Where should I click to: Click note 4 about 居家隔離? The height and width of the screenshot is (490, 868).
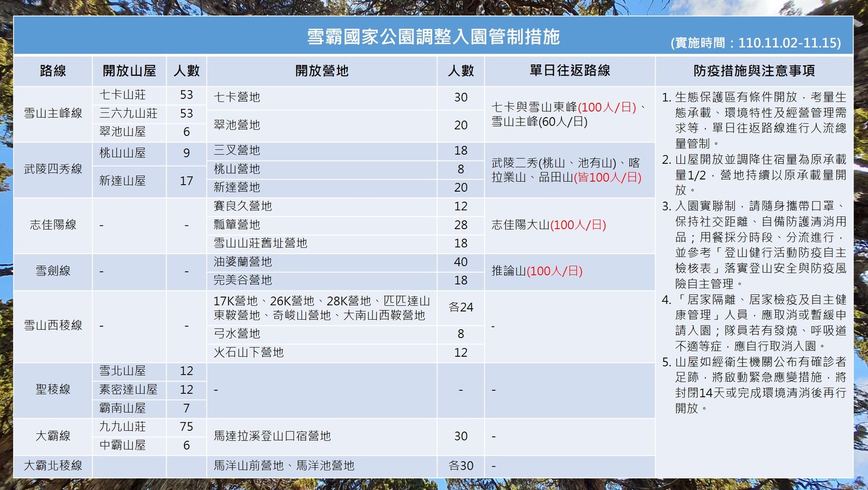tap(754, 323)
